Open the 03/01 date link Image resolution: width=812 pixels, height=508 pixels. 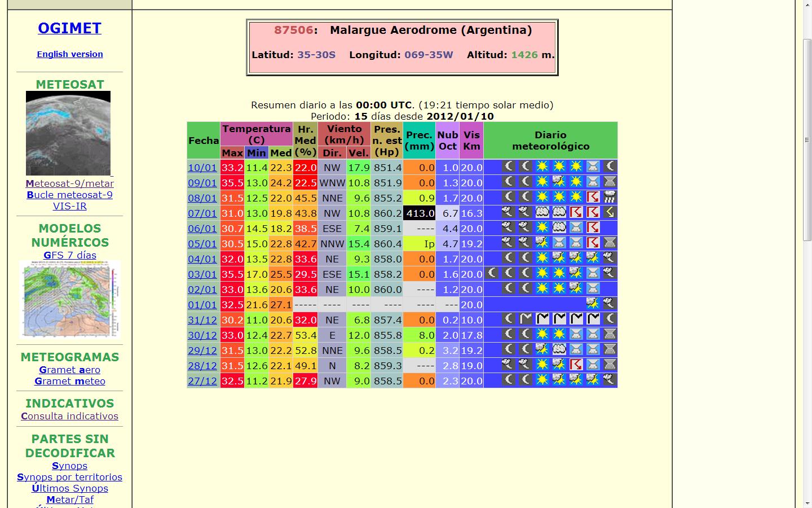pyautogui.click(x=202, y=274)
